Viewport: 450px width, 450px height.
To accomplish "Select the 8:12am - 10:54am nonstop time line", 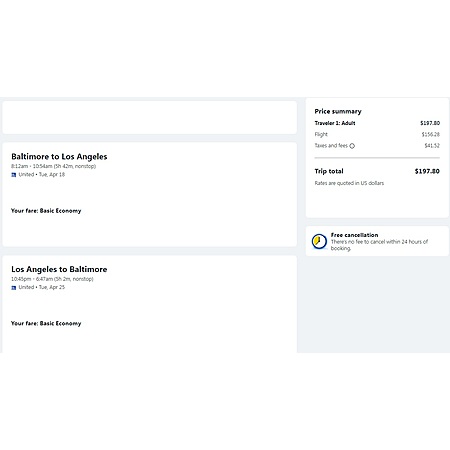I will pos(53,166).
